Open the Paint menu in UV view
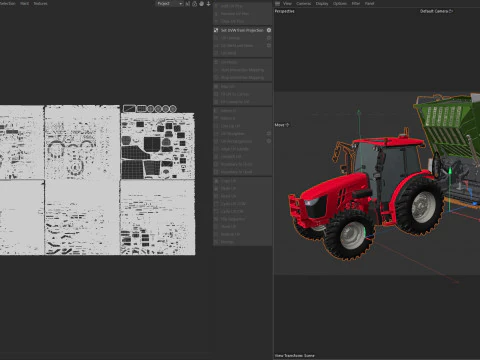Viewport: 480px width, 360px height. click(24, 4)
